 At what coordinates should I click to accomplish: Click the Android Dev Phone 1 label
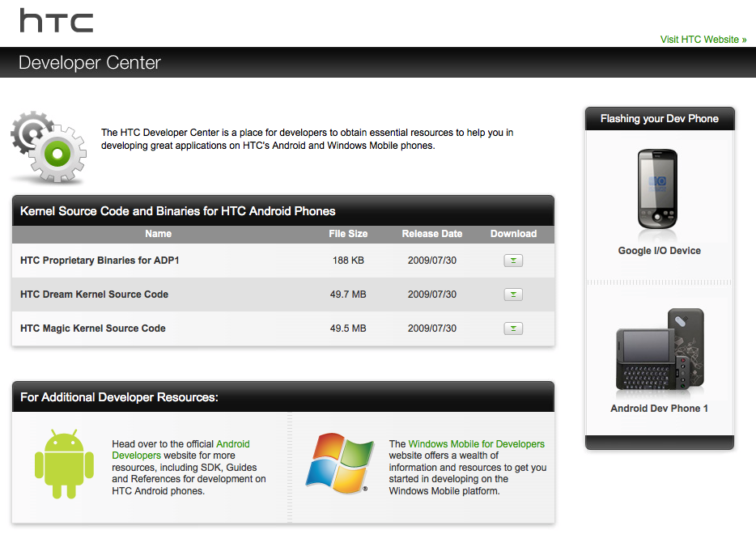[x=659, y=409]
